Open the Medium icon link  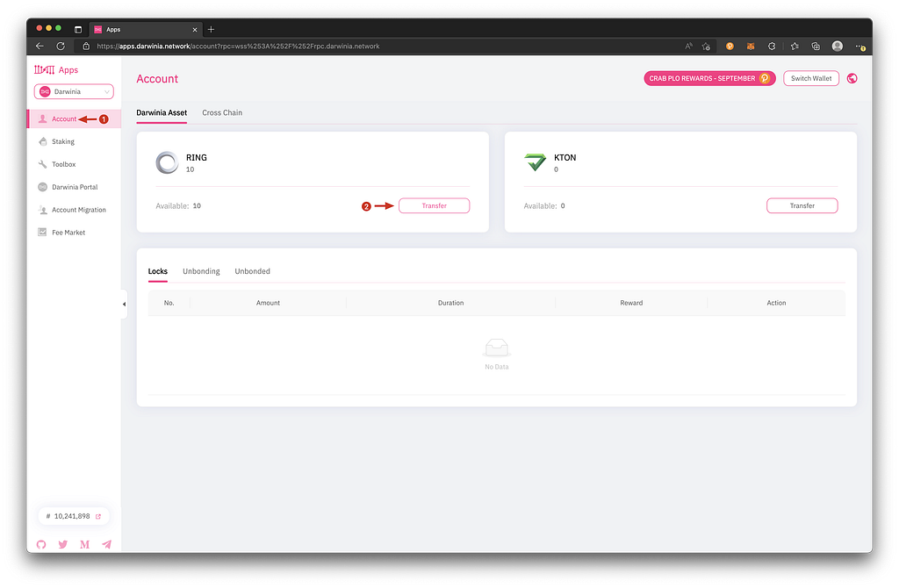point(85,544)
